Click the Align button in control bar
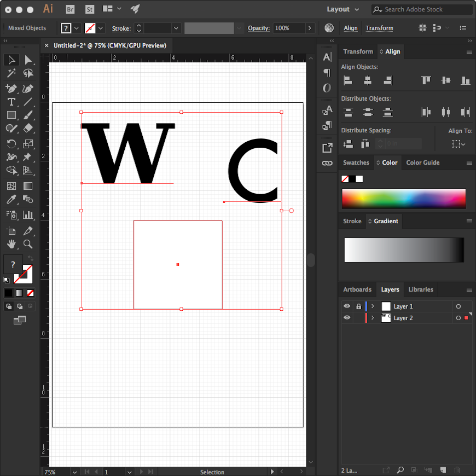The height and width of the screenshot is (476, 476). (350, 28)
